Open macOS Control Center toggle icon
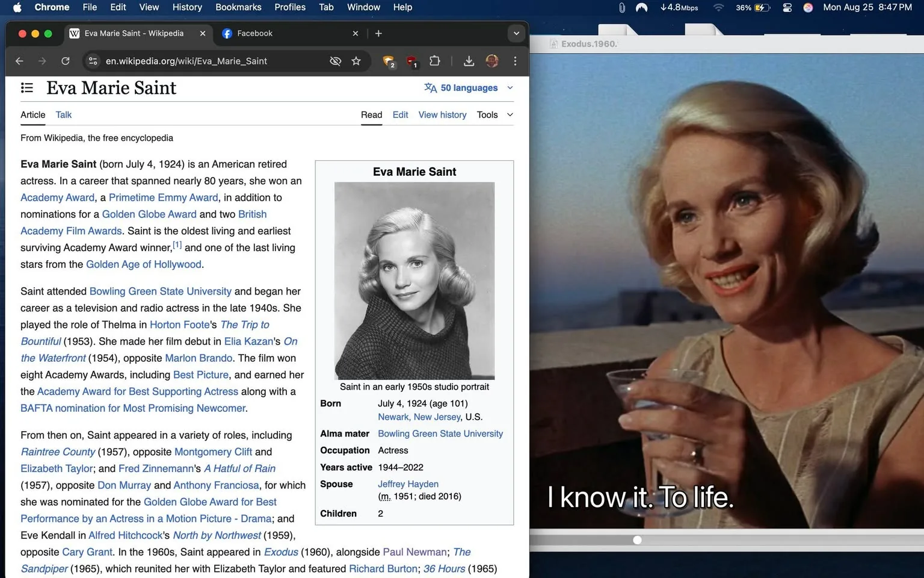 tap(787, 8)
